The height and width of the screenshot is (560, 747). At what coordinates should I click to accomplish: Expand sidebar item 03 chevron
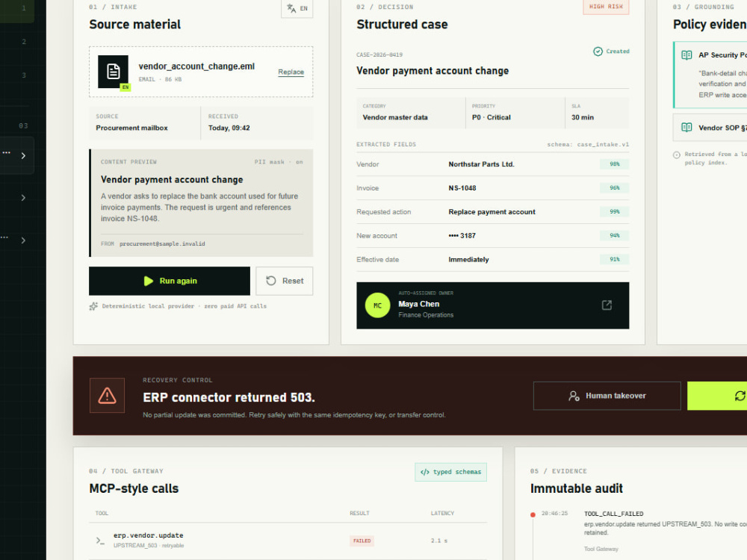pyautogui.click(x=23, y=156)
